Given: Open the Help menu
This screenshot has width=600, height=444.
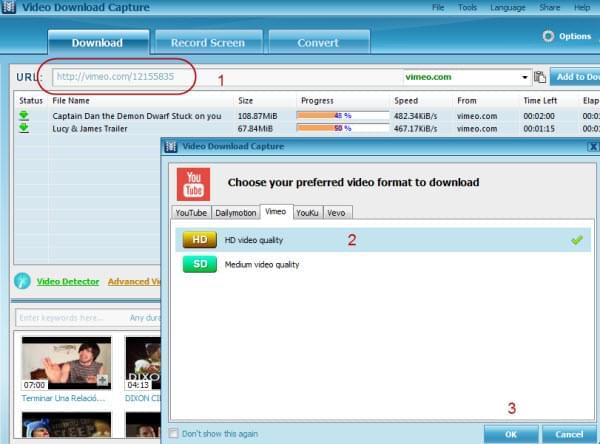Looking at the screenshot, I should point(582,7).
